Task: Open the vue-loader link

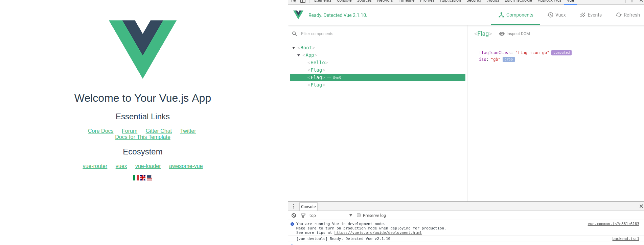Action: pyautogui.click(x=148, y=166)
